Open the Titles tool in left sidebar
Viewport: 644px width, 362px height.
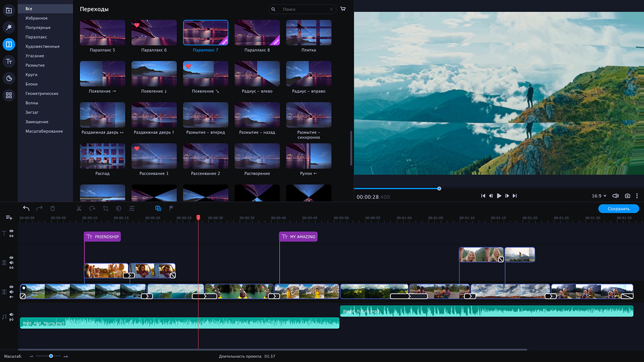point(9,61)
